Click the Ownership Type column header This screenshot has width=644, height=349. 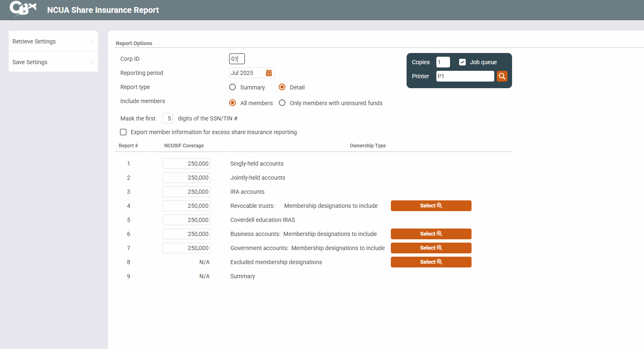pos(368,146)
